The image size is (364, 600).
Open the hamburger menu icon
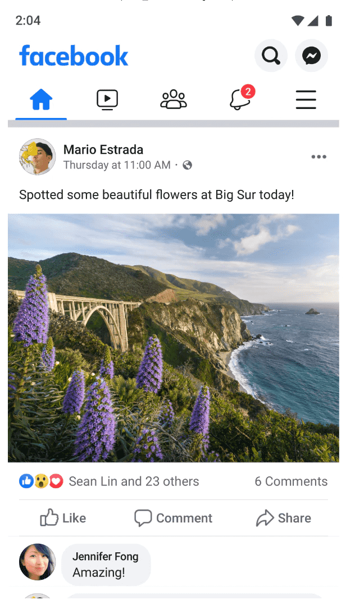[x=306, y=100]
